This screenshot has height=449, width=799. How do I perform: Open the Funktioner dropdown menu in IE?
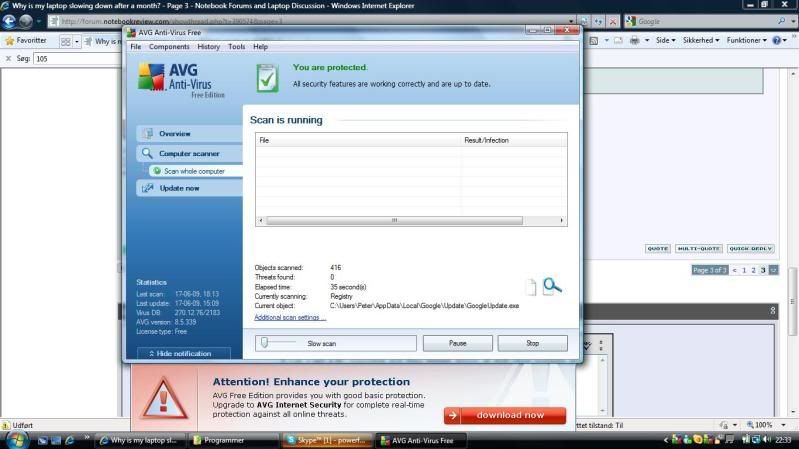click(x=747, y=40)
